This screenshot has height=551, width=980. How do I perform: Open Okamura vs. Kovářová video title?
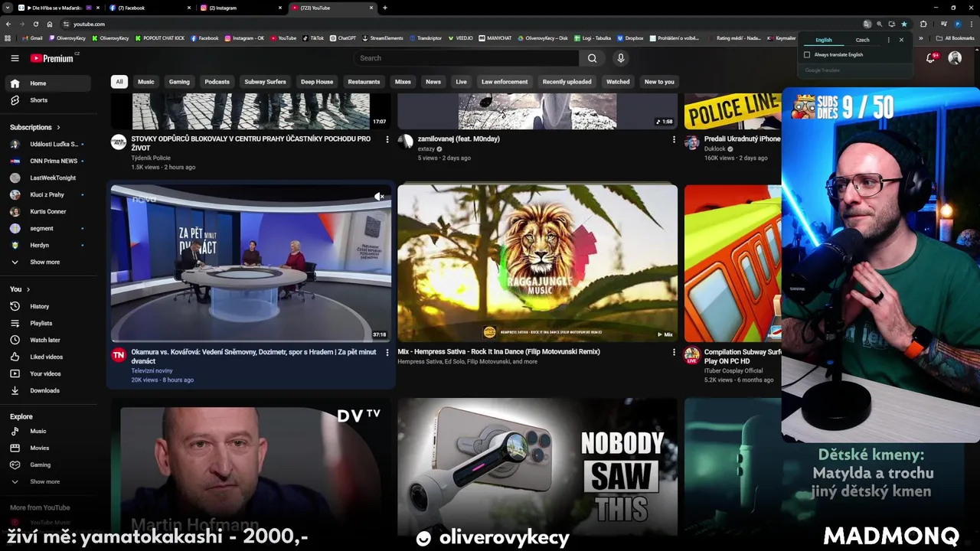[253, 357]
